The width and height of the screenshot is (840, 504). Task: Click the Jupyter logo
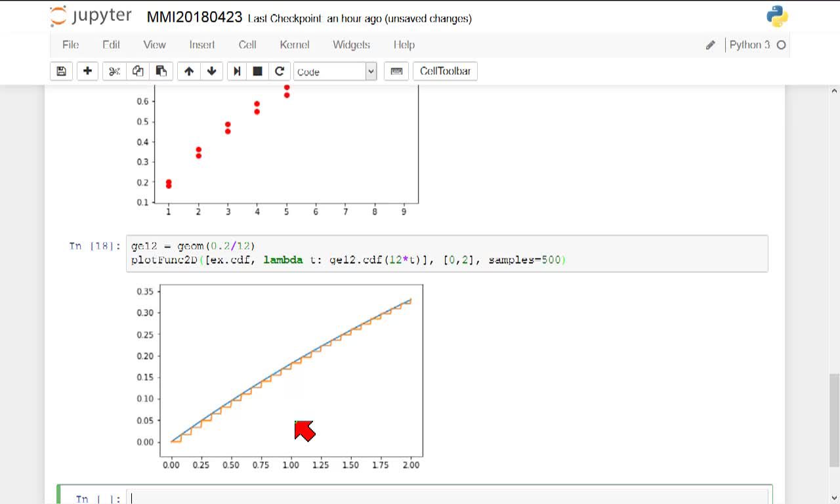point(91,16)
